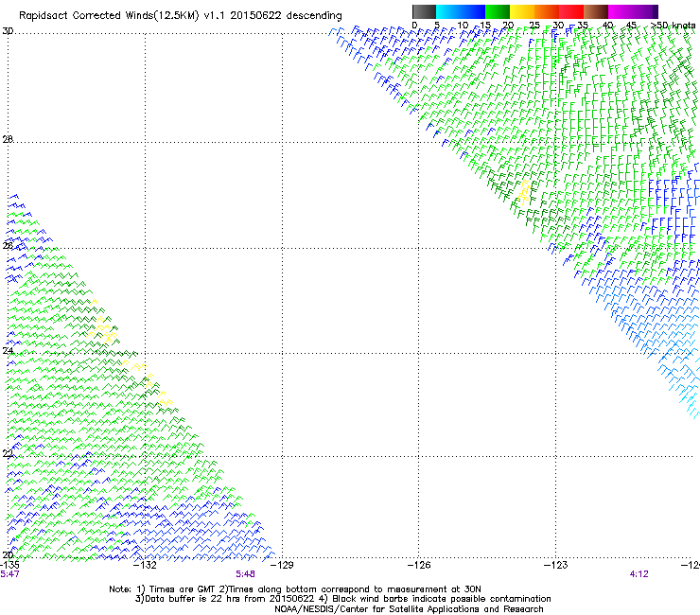The height and width of the screenshot is (615, 700).
Task: Click the brown 35-40 knots legend swatch
Action: tap(596, 11)
